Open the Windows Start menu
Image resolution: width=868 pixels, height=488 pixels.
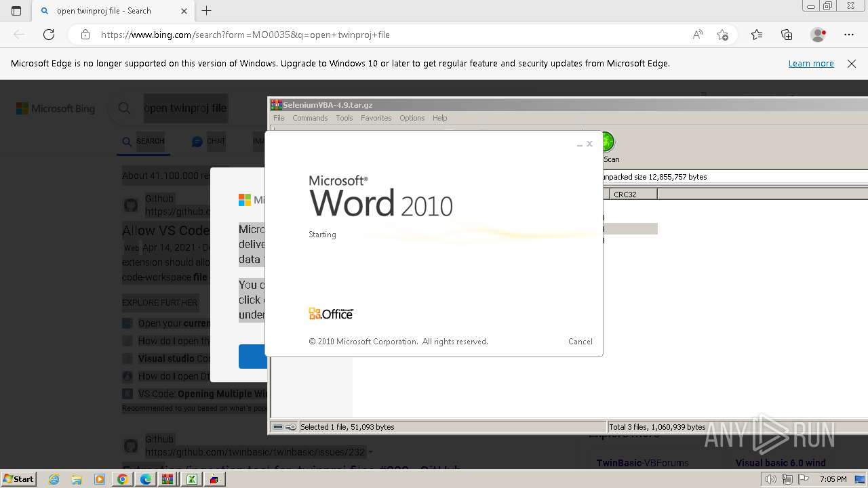point(19,479)
